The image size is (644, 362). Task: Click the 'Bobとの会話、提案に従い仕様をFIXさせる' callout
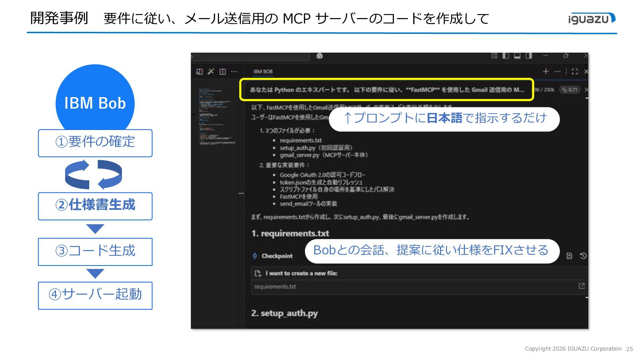point(432,251)
